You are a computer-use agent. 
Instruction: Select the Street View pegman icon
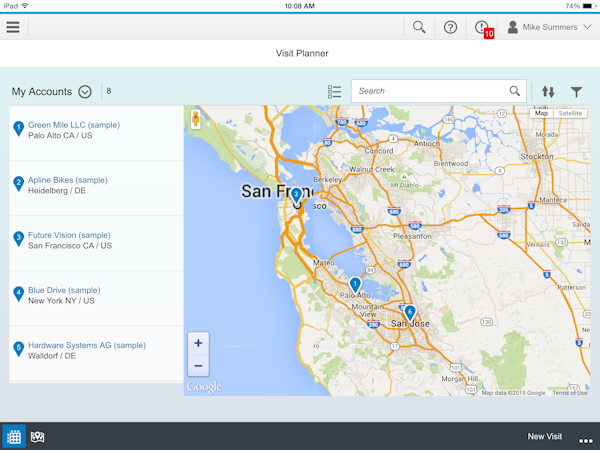pos(196,119)
